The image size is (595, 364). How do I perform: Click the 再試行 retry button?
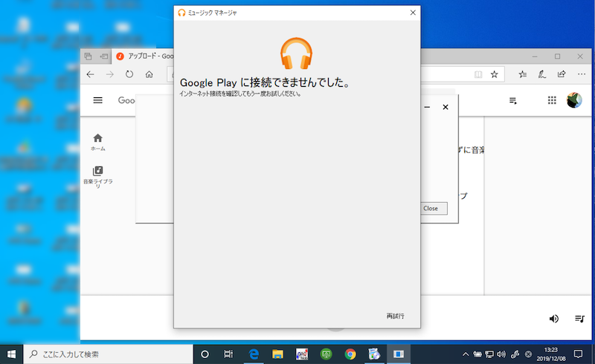coord(395,316)
